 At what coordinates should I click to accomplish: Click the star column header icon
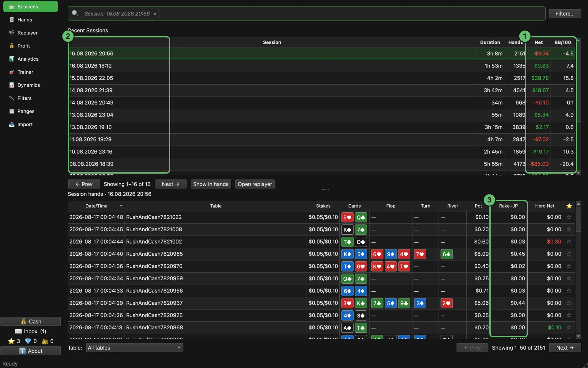[x=569, y=206]
